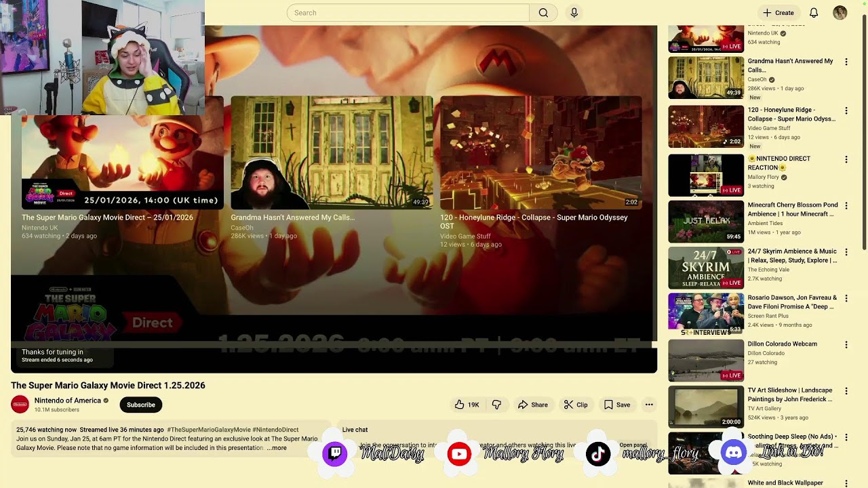The width and height of the screenshot is (868, 488).
Task: Click the Create button
Action: 778,13
